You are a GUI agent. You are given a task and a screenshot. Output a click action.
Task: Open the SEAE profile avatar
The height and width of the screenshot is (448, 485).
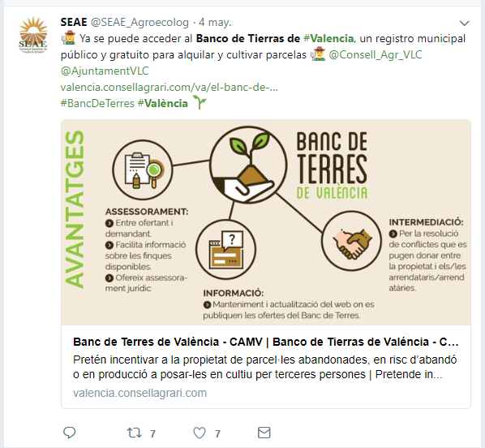click(33, 35)
